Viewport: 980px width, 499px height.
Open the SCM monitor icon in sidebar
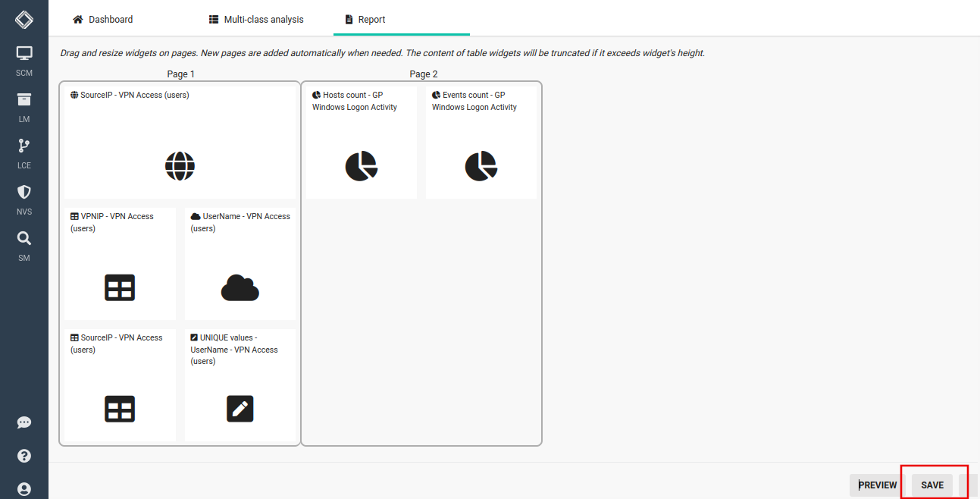click(x=24, y=61)
